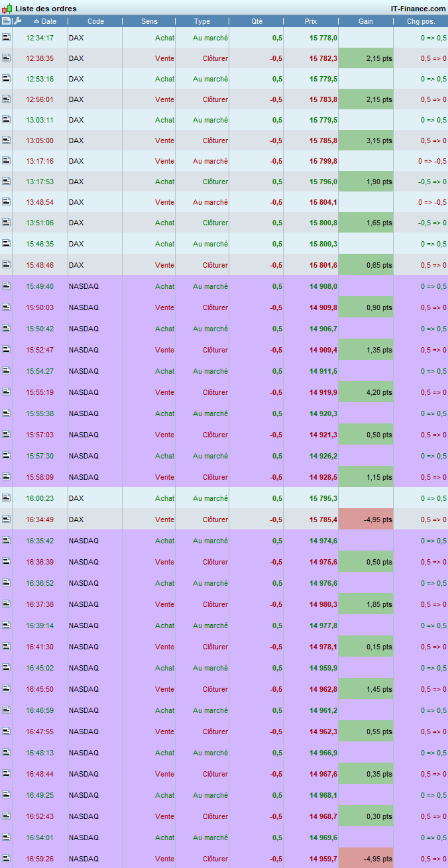The width and height of the screenshot is (448, 868).
Task: Sort orders by the Type column header
Action: tap(202, 21)
